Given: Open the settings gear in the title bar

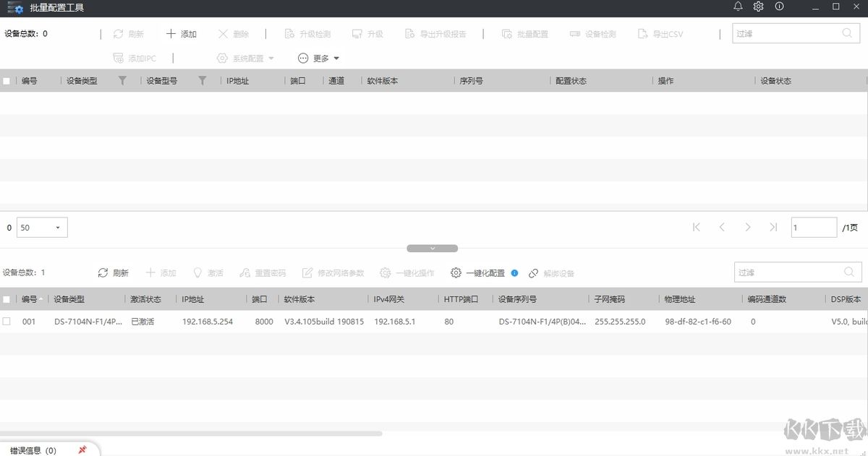Looking at the screenshot, I should point(758,7).
